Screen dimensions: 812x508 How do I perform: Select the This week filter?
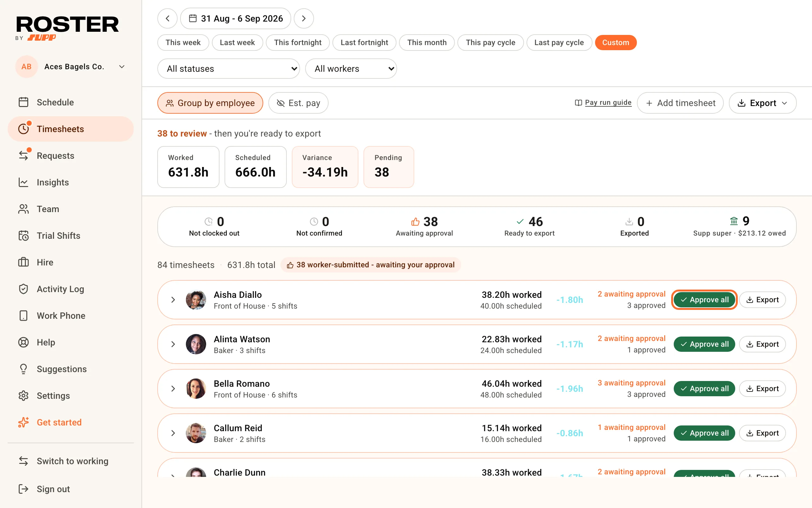183,43
